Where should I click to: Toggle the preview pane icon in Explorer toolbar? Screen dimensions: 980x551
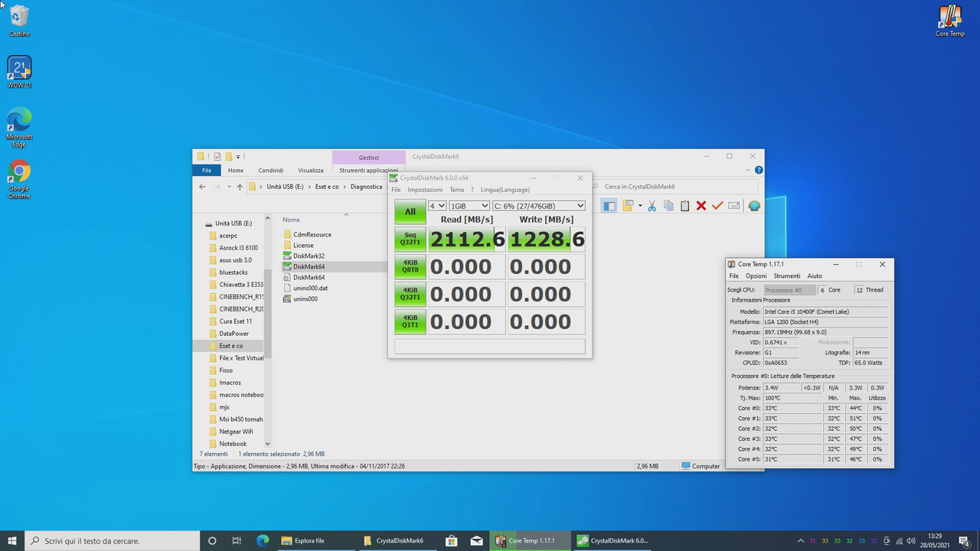pyautogui.click(x=609, y=206)
